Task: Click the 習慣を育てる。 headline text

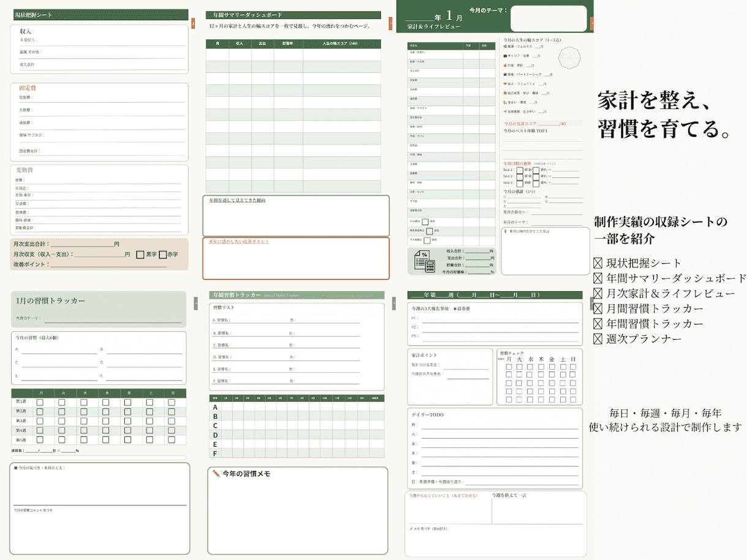Action: pyautogui.click(x=664, y=129)
